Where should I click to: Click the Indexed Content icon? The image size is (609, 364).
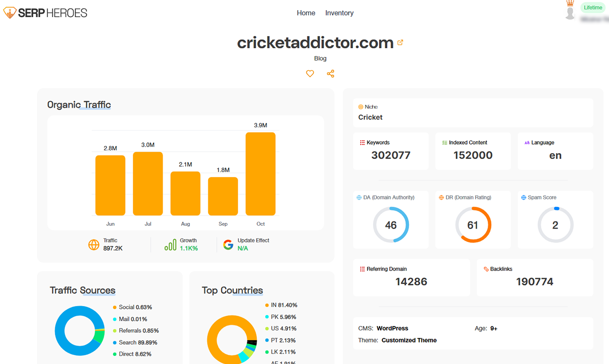pos(445,143)
